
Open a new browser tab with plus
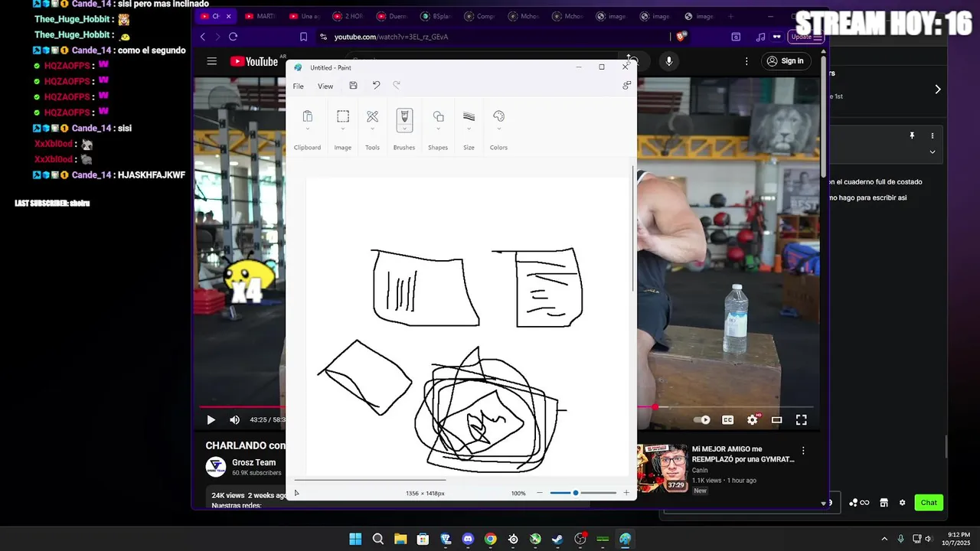pos(730,16)
